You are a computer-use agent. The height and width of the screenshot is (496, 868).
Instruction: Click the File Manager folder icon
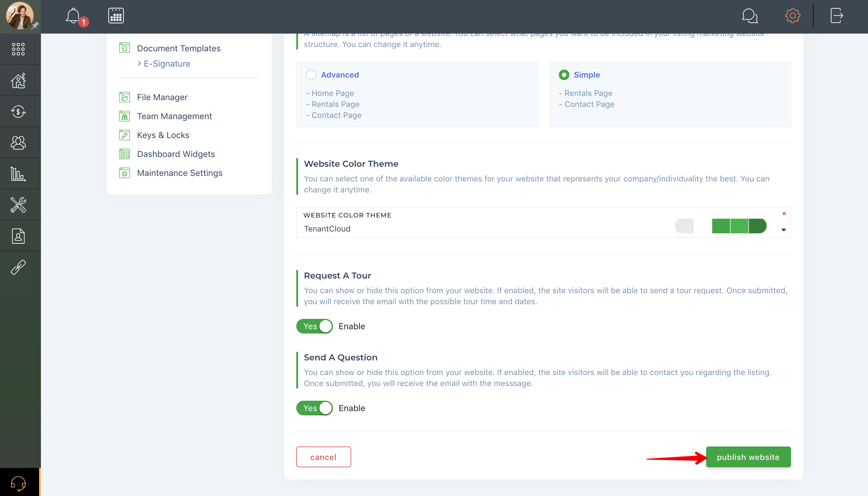[x=125, y=97]
